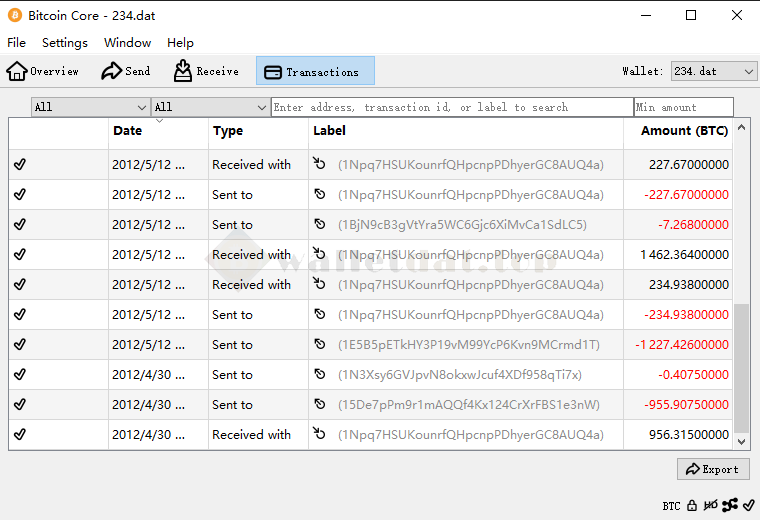The image size is (760, 520).
Task: Sort by the Amount (BTC) column header
Action: click(683, 131)
